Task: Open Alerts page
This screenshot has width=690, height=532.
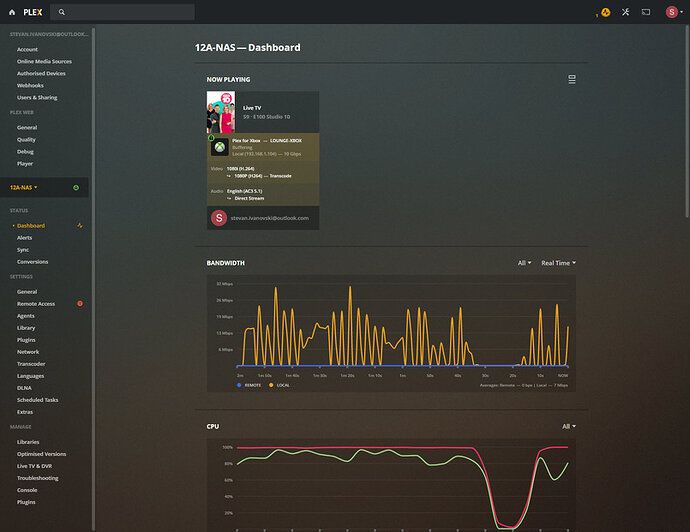Action: (x=25, y=238)
